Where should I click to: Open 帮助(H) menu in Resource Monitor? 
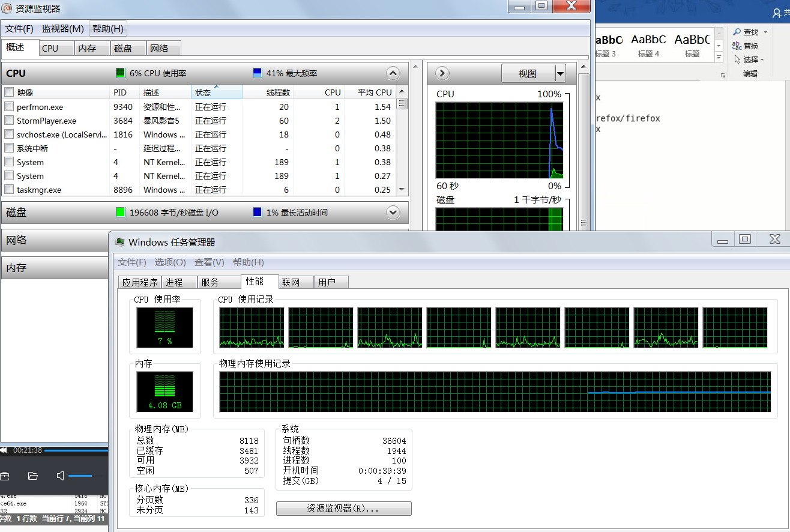(108, 29)
